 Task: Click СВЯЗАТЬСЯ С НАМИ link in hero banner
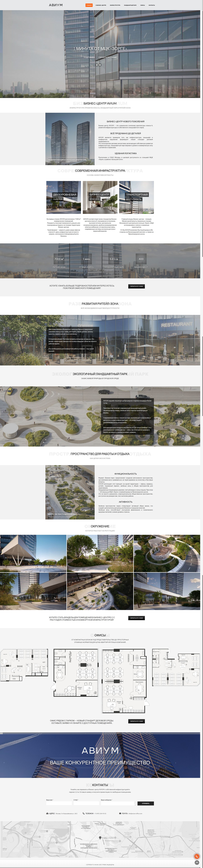pos(107,57)
